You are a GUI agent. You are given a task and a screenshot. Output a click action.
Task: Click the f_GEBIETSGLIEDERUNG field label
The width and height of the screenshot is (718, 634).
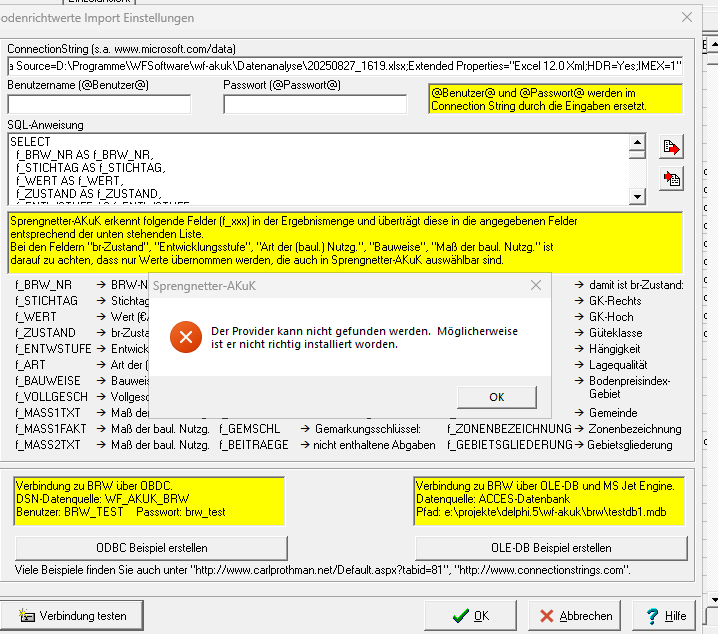point(510,445)
